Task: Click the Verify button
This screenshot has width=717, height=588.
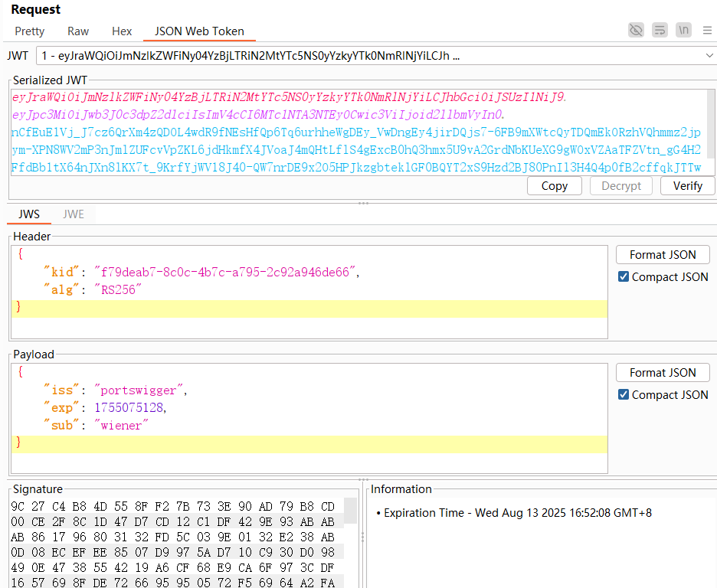Action: point(687,186)
